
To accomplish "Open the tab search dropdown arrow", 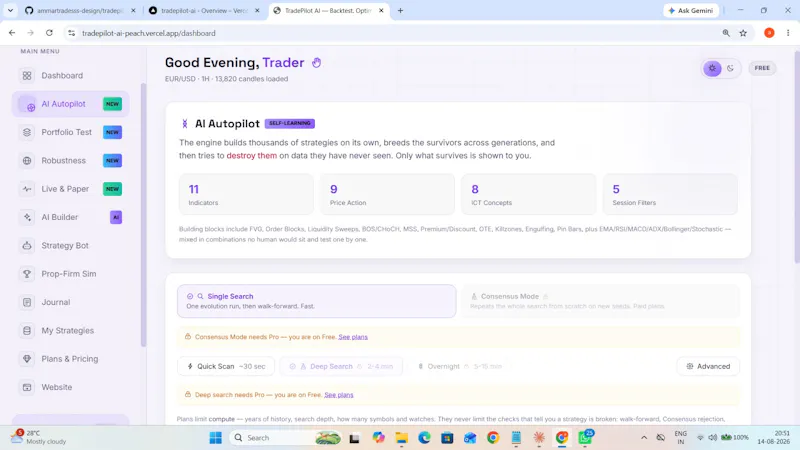I will coord(10,10).
